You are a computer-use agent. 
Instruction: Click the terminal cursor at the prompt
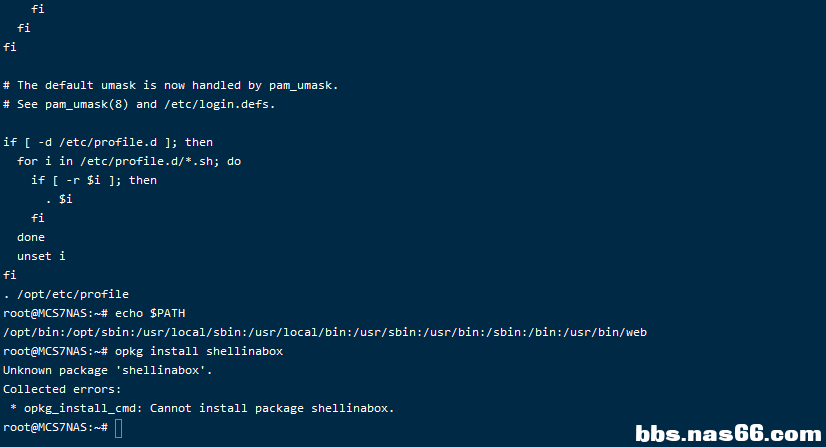[119, 428]
